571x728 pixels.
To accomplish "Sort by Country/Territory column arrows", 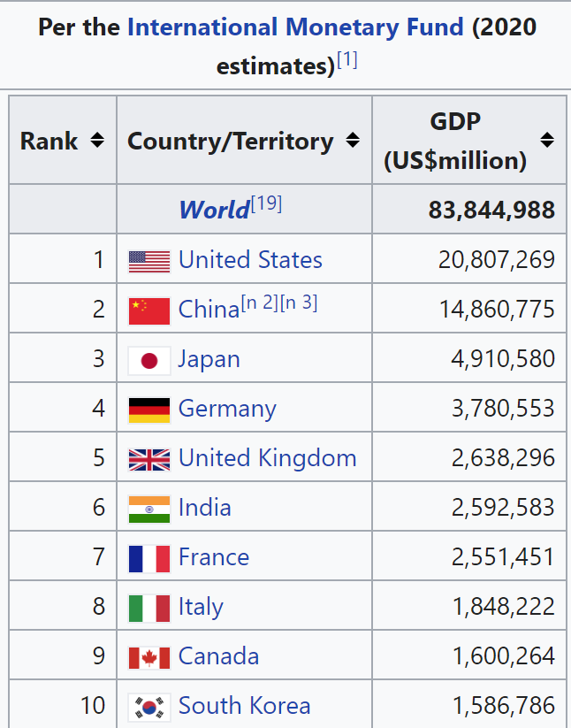I will [x=353, y=141].
